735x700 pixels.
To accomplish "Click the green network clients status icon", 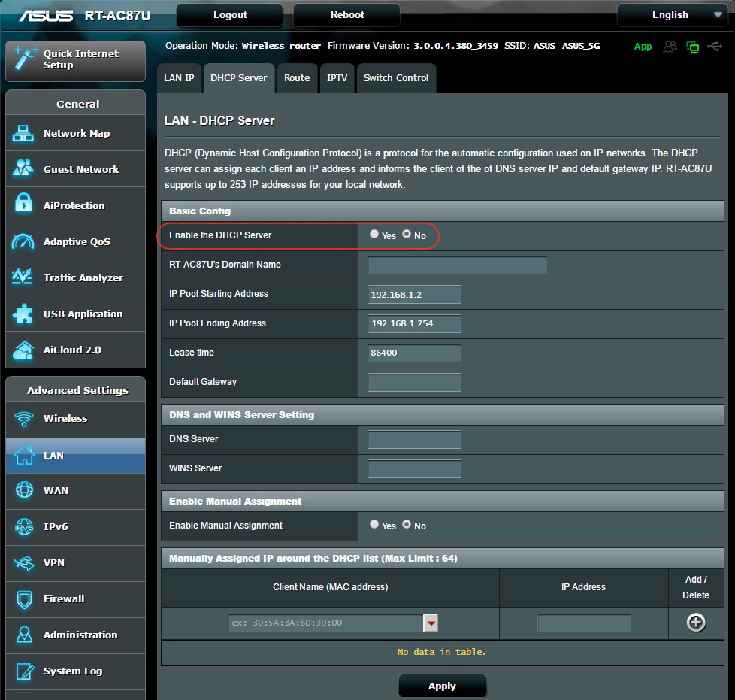I will [693, 47].
